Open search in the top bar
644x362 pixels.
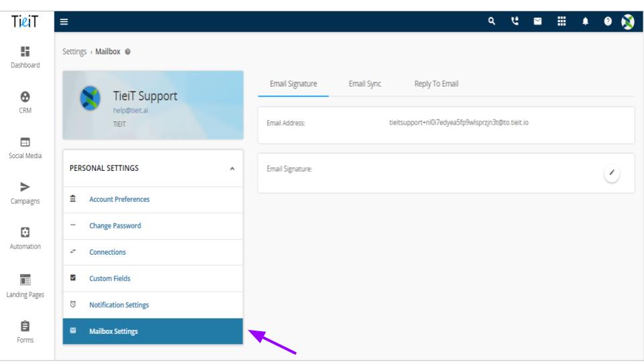[491, 21]
